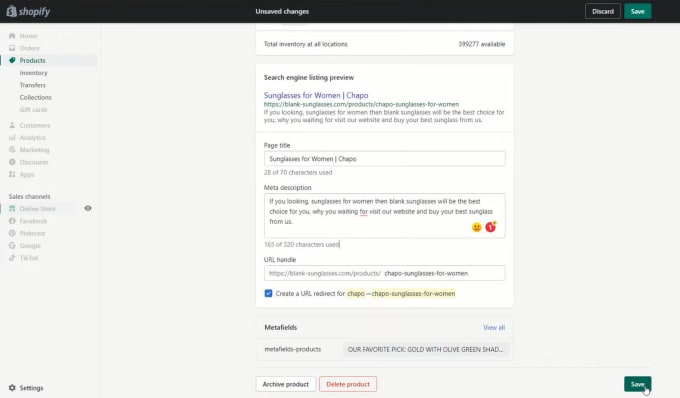This screenshot has width=680, height=398.
Task: Open Analytics in the sidebar
Action: [33, 137]
